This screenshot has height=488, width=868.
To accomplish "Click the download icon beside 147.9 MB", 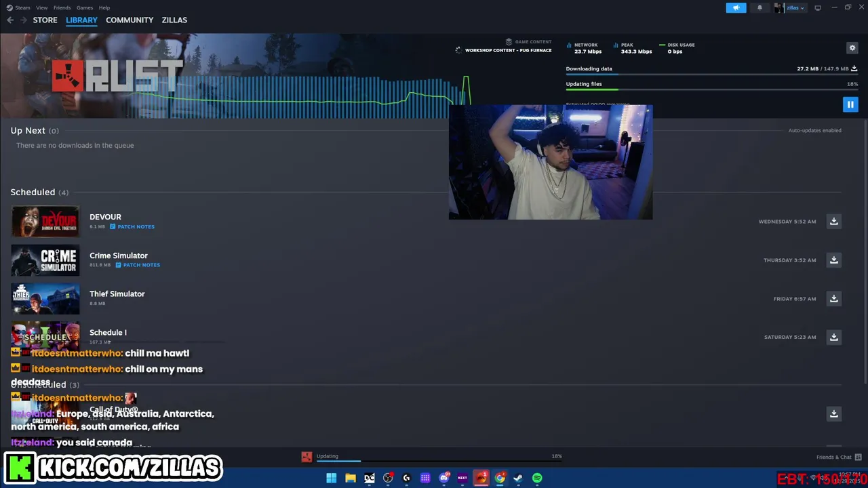I will pyautogui.click(x=854, y=68).
